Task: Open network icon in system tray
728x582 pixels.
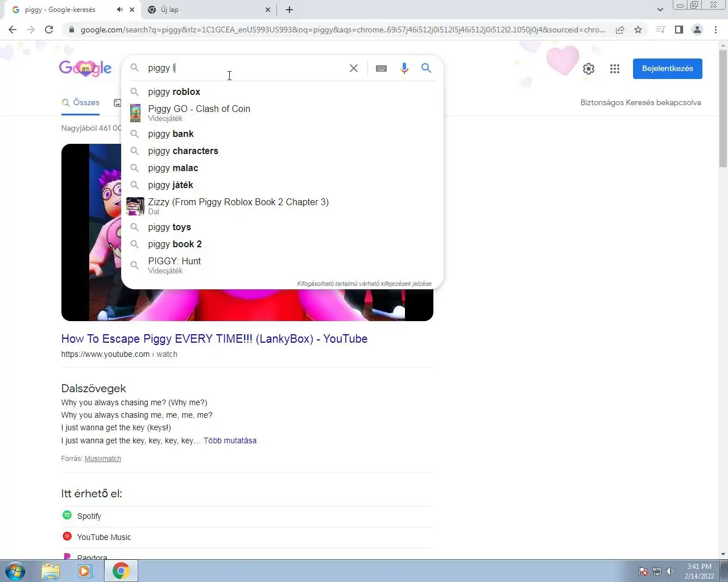Action: click(x=657, y=571)
